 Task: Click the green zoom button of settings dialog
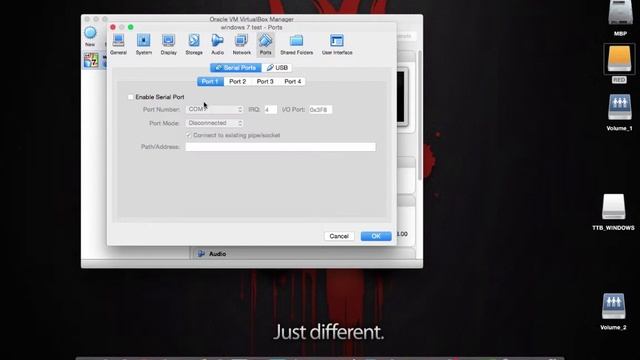click(131, 27)
